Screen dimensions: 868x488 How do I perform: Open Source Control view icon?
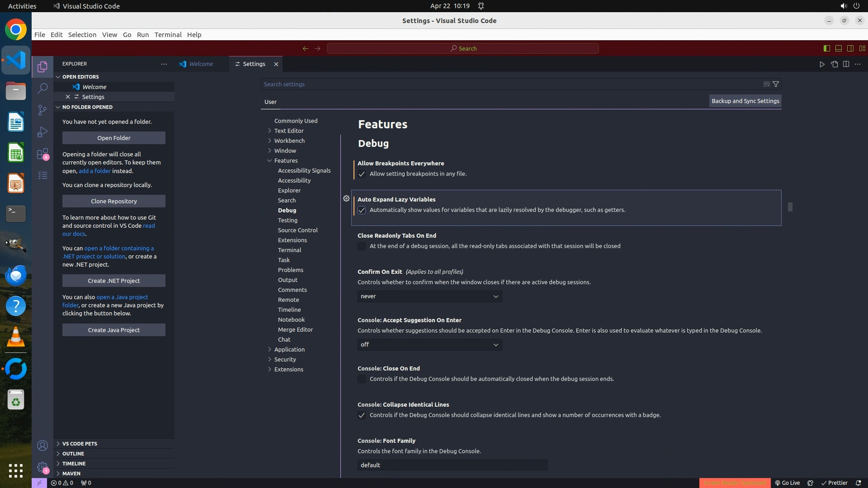[42, 110]
